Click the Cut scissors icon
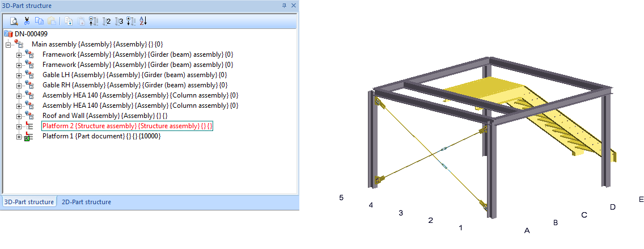644x249 pixels. (27, 22)
